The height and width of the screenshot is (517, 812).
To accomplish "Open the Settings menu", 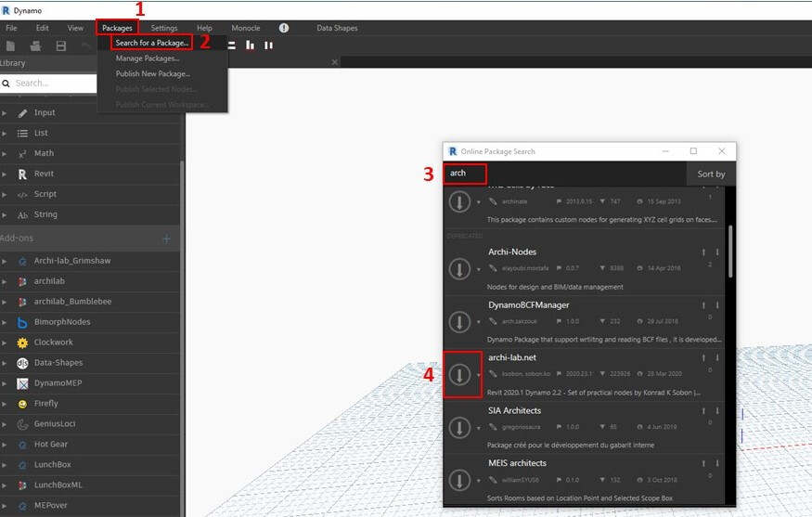I will point(164,28).
